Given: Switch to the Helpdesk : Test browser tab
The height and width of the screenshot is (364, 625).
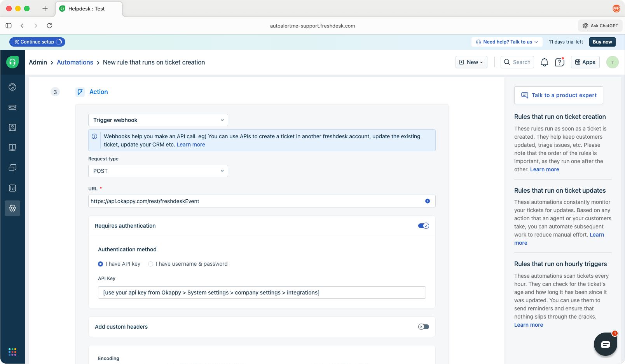Looking at the screenshot, I should point(89,9).
